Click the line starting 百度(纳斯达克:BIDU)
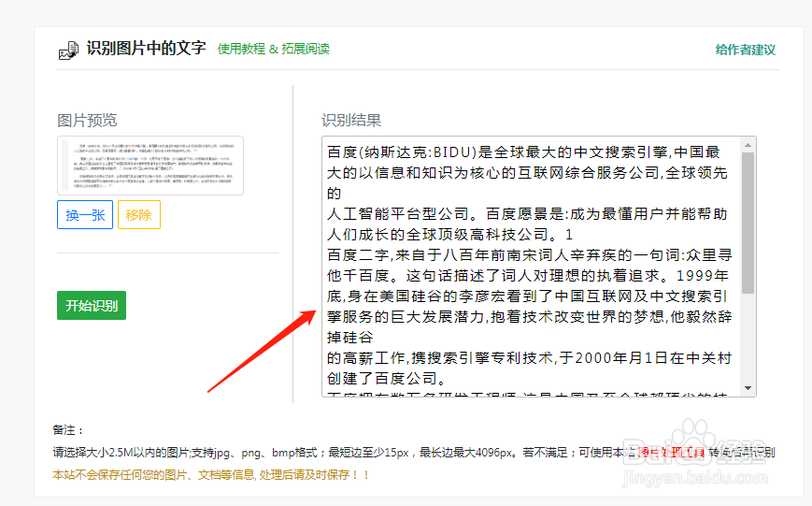 coord(523,152)
